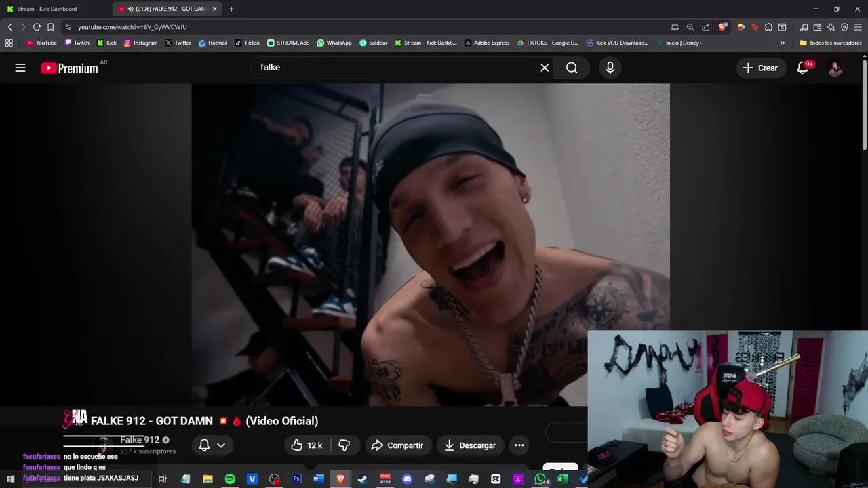
Task: Open Twitch bookmark
Action: 77,43
